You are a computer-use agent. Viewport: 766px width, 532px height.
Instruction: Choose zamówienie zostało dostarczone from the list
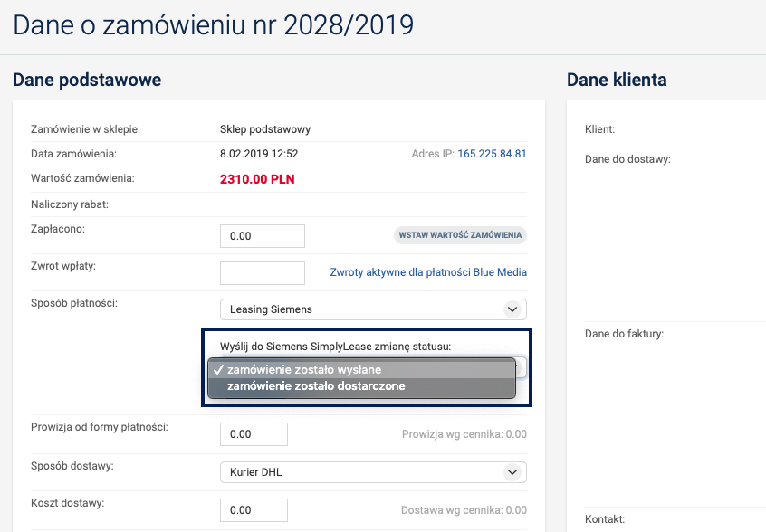(316, 386)
